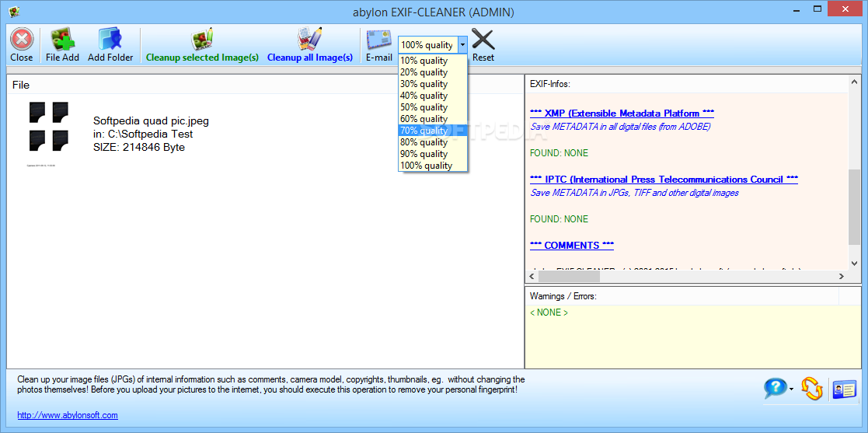Click the EXIF-Infos scroll up arrow
Image resolution: width=868 pixels, height=433 pixels.
[x=854, y=82]
